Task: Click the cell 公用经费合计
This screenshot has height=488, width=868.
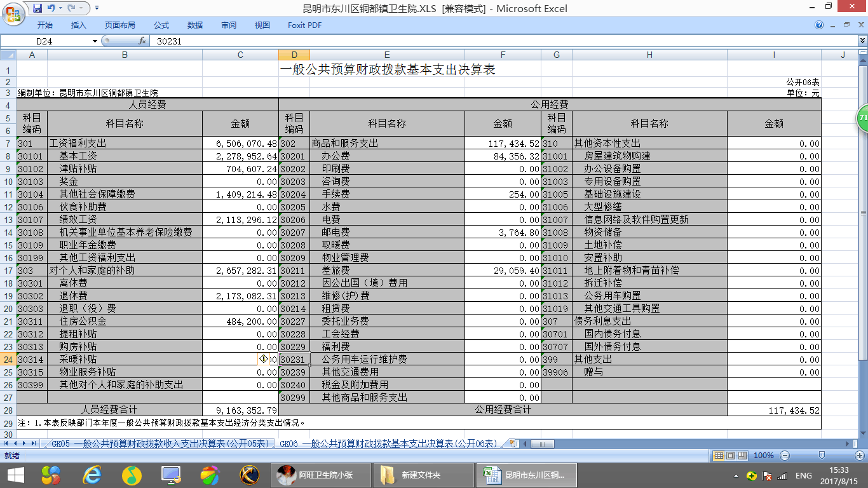Action: pos(503,410)
